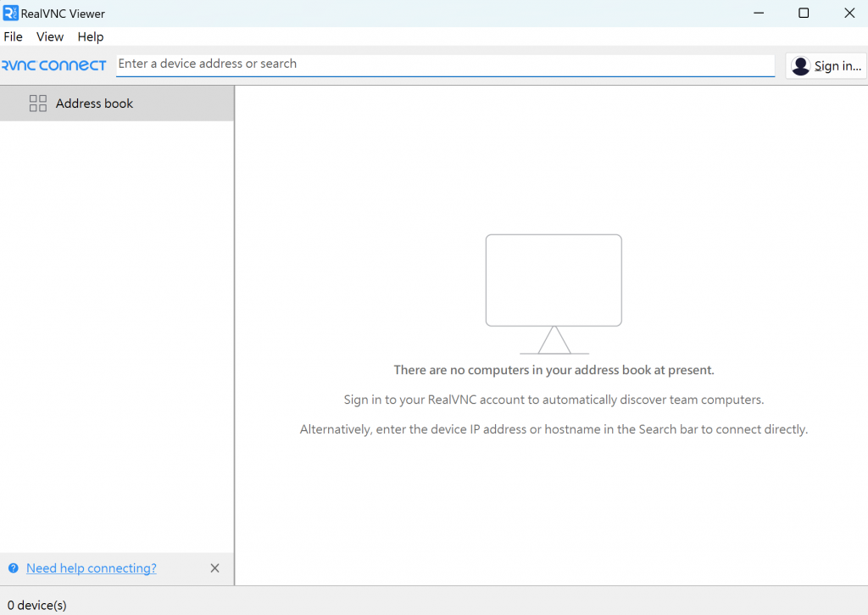Close the RealVNC Viewer window

tap(849, 13)
